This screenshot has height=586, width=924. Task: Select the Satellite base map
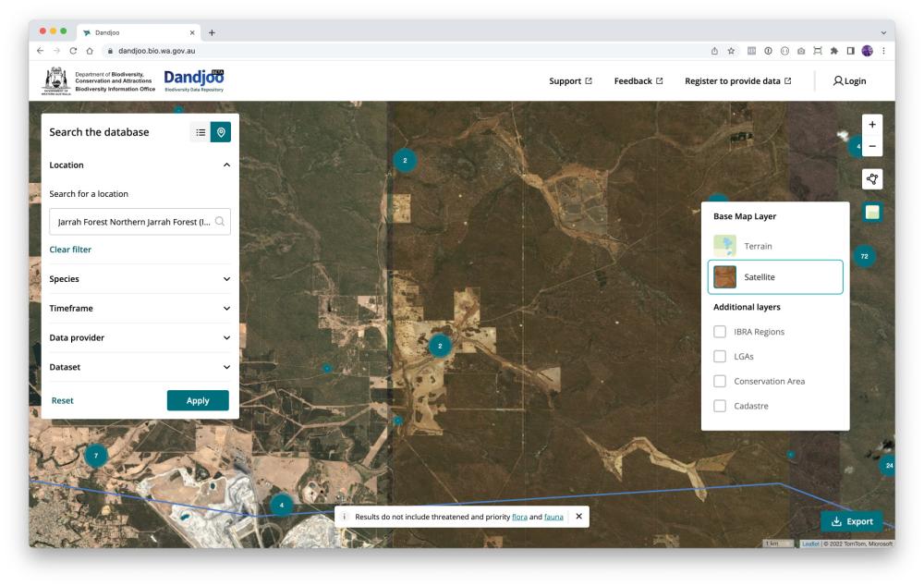[x=775, y=276]
